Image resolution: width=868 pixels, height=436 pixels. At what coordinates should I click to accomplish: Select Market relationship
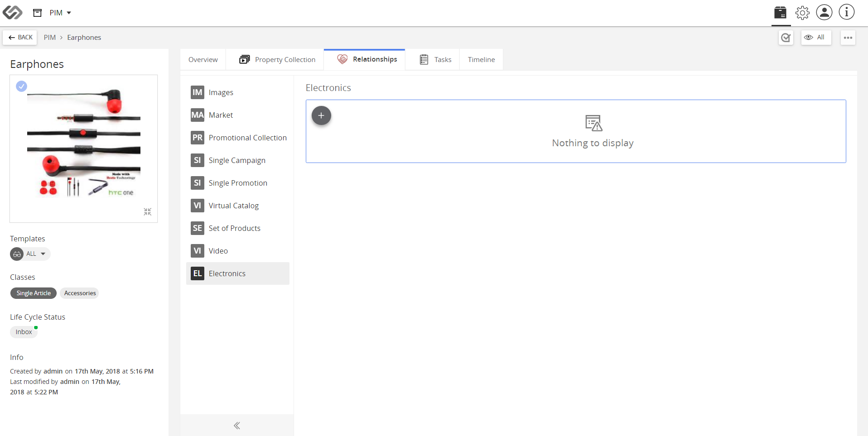pos(238,115)
